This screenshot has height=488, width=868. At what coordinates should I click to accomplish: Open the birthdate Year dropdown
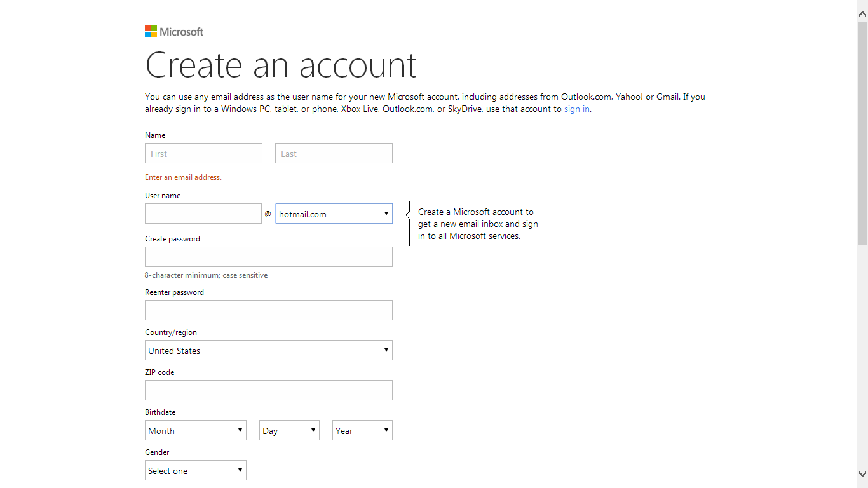(362, 430)
